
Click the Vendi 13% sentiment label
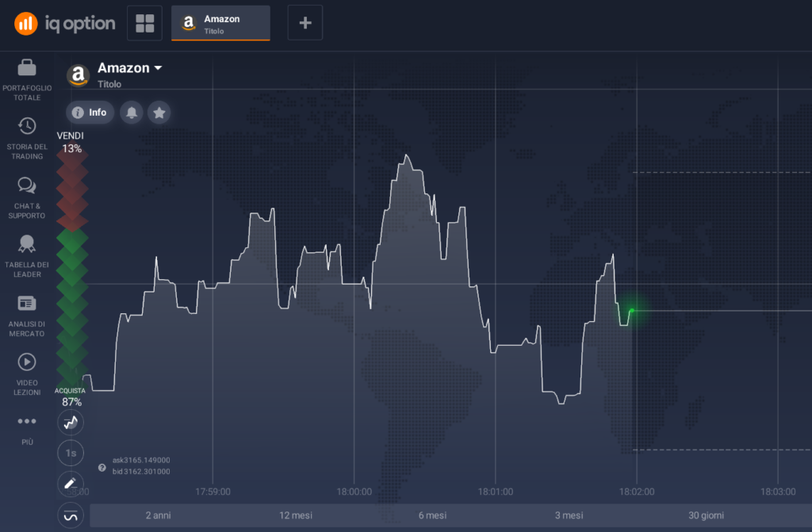click(71, 142)
